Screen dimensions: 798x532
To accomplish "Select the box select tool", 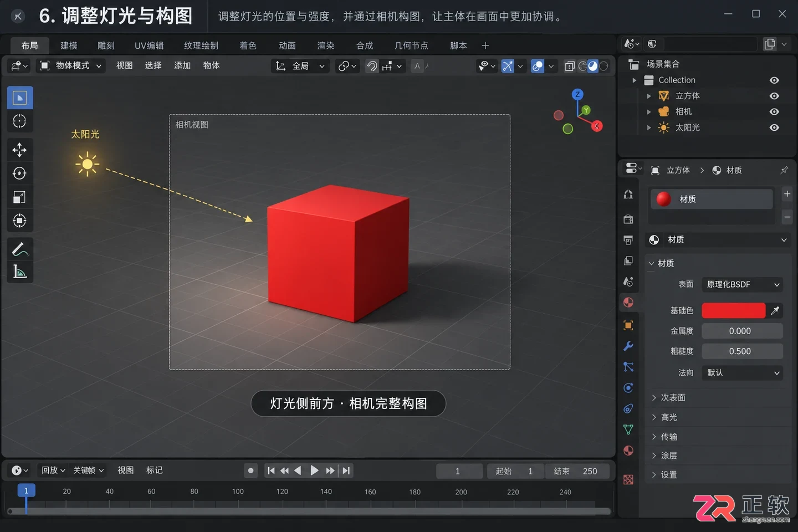I will tap(20, 98).
